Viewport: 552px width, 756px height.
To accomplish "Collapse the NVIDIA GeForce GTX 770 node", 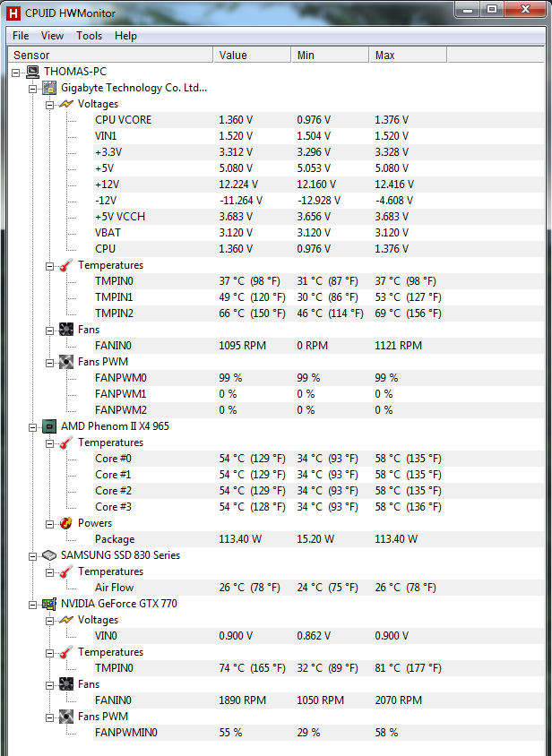I will click(x=33, y=605).
